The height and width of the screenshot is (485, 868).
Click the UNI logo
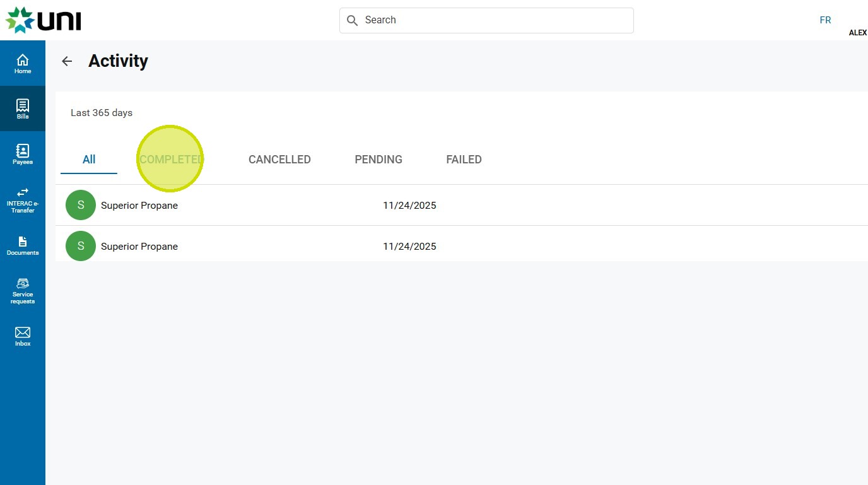[x=44, y=20]
